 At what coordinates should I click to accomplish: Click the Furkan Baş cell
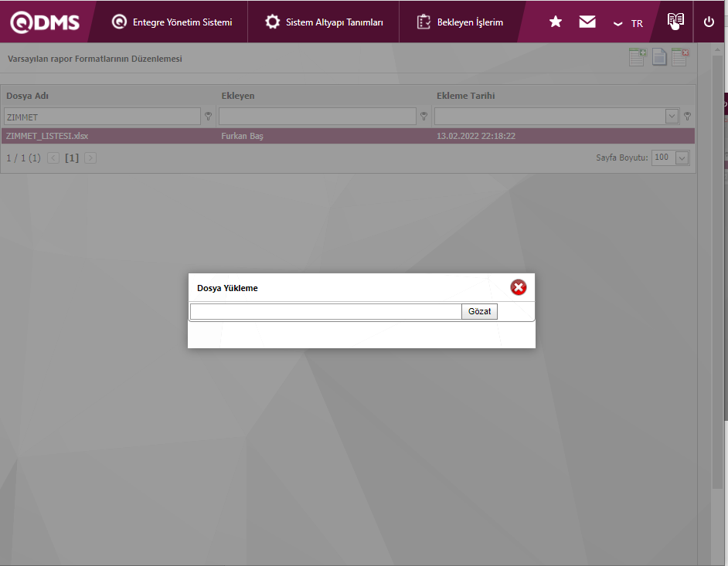[242, 136]
